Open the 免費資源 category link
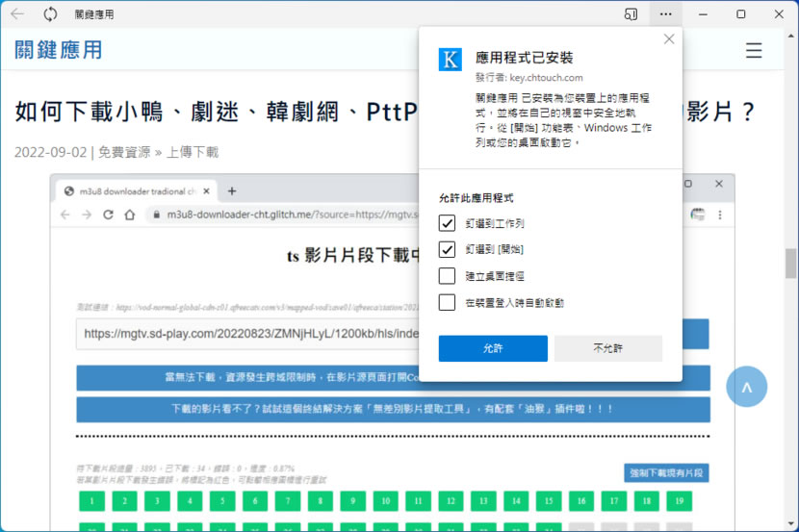 [124, 152]
